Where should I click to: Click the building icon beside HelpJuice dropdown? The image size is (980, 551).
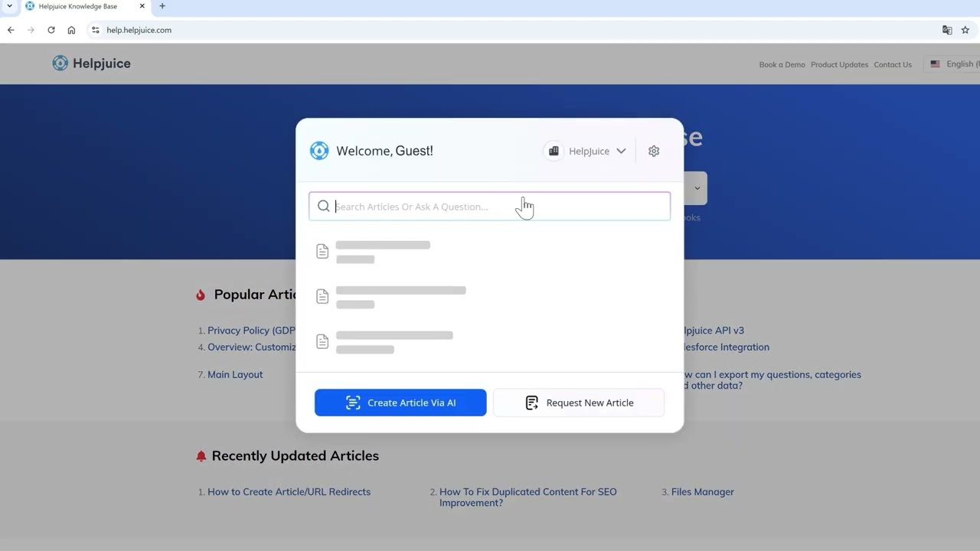point(554,152)
